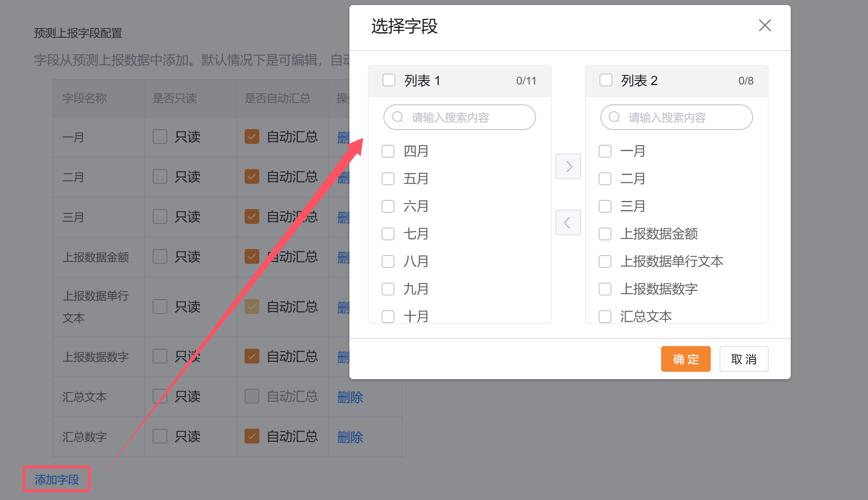Toggle select-all checkbox for 列表 2
Screen dimensions: 868x500
pos(606,80)
